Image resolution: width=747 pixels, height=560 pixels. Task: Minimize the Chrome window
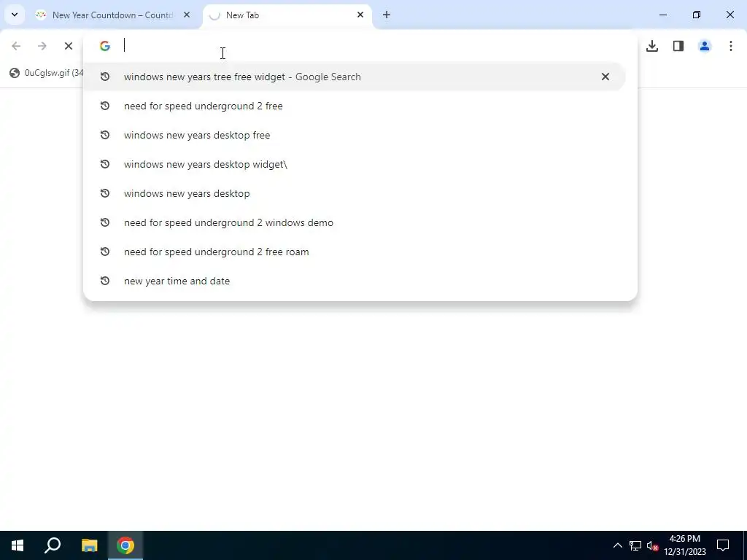click(x=662, y=15)
